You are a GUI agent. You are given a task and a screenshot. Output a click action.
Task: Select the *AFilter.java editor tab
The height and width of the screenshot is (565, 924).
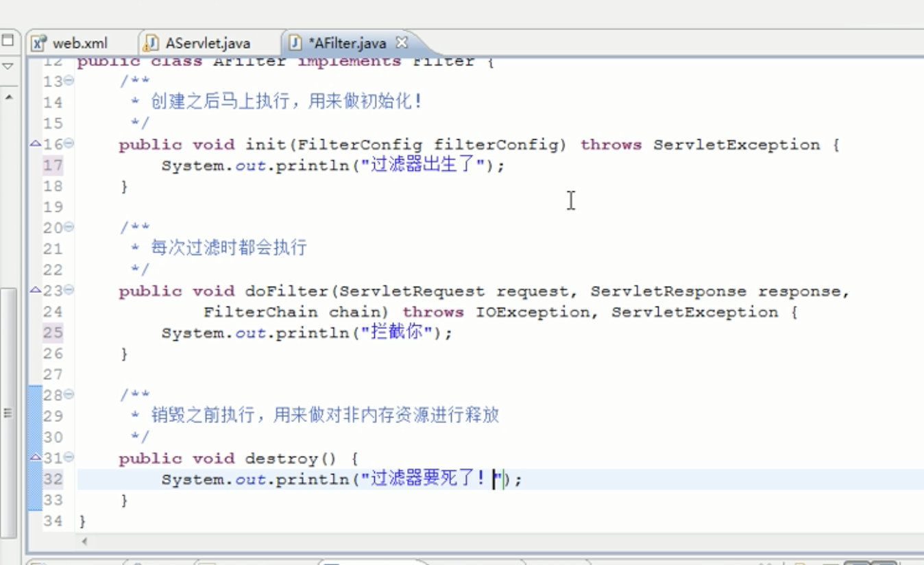point(347,43)
